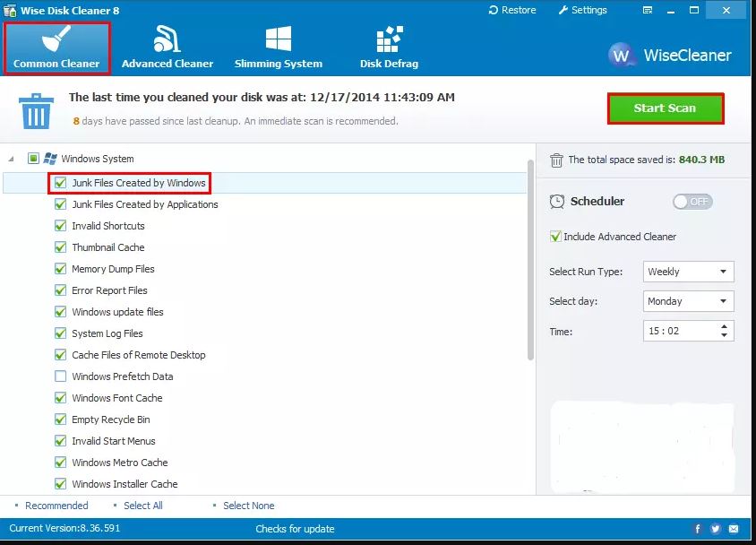Enable the Windows Prefetch Data checkbox
The image size is (756, 545).
60,376
